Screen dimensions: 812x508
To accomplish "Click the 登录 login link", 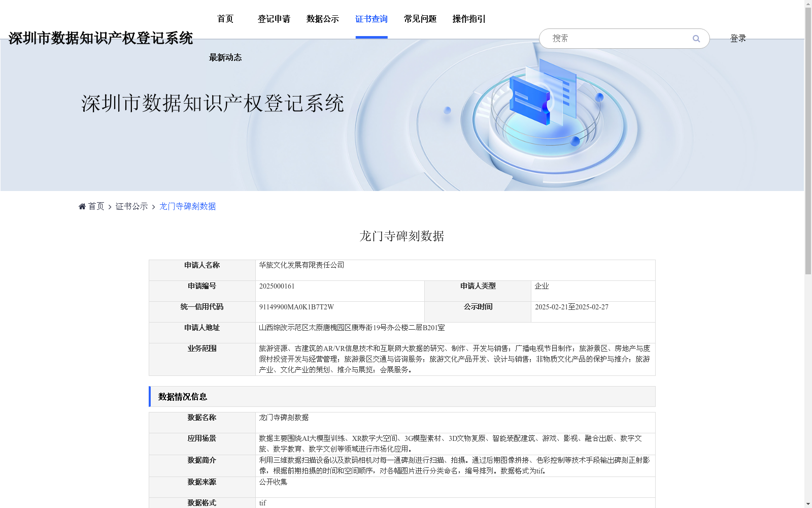I will tap(738, 39).
